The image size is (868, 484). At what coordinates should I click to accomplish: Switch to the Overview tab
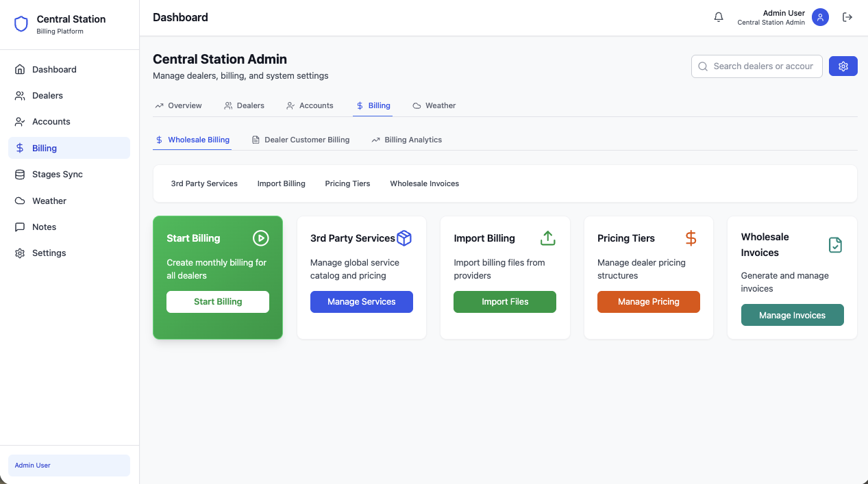[x=178, y=105]
